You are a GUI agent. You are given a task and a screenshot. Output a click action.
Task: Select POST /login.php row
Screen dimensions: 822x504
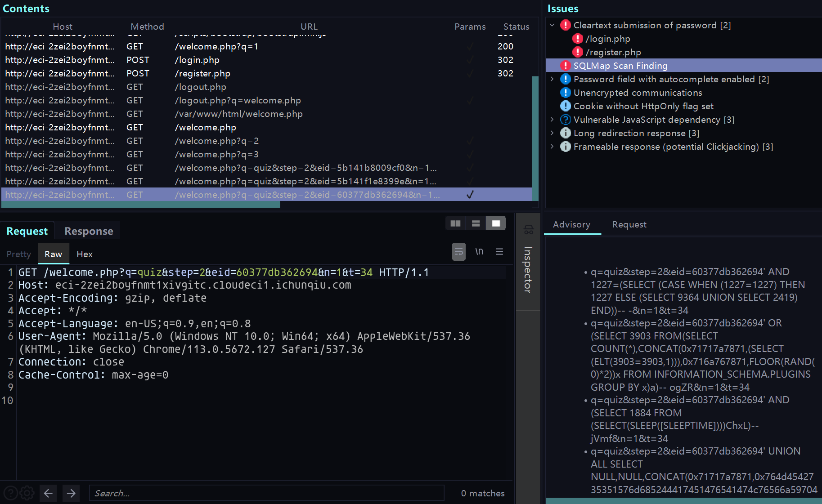coord(266,60)
